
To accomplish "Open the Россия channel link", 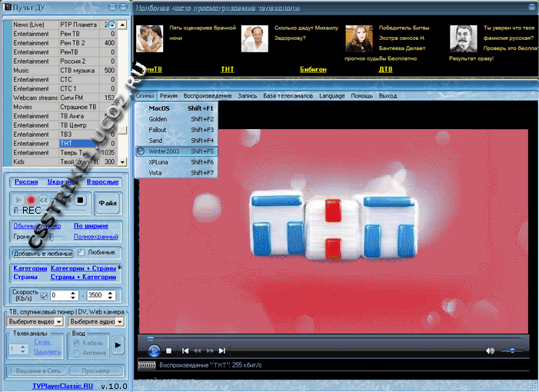I will click(x=26, y=181).
